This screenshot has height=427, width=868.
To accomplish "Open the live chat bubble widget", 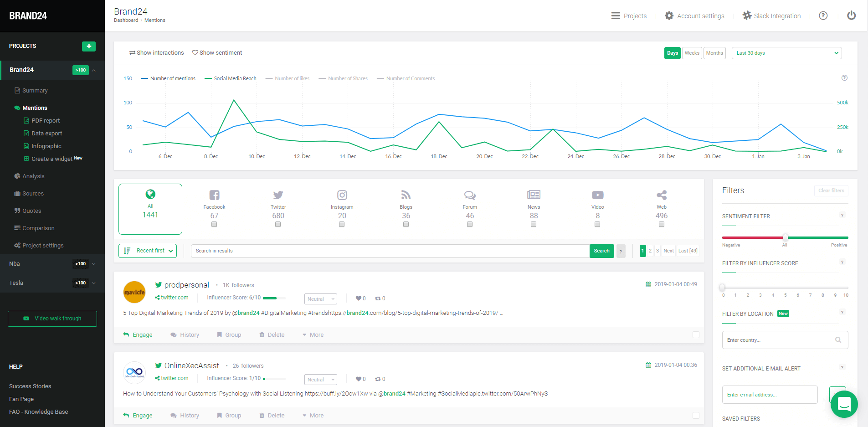I will tap(844, 404).
